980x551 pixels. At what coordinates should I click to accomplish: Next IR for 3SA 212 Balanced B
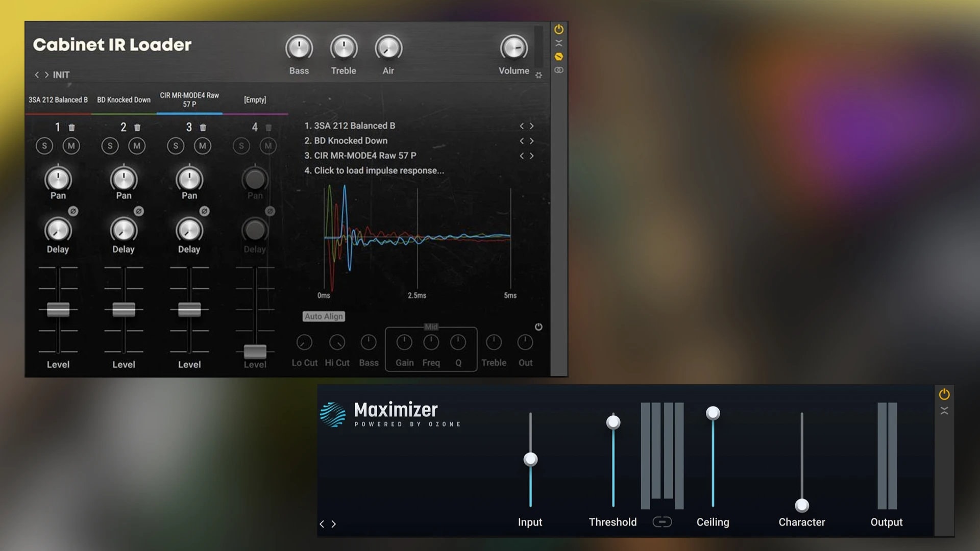531,126
